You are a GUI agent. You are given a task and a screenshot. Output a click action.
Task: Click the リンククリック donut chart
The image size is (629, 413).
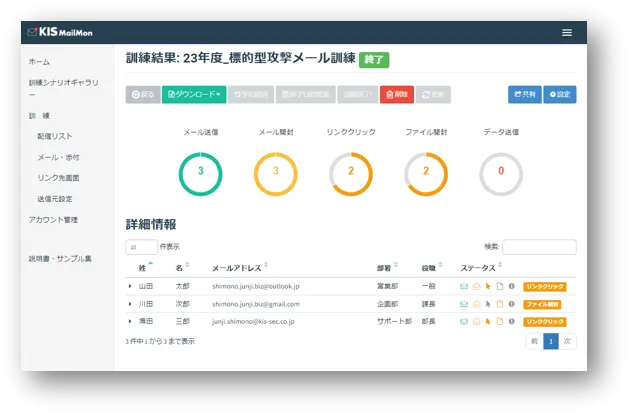point(351,174)
